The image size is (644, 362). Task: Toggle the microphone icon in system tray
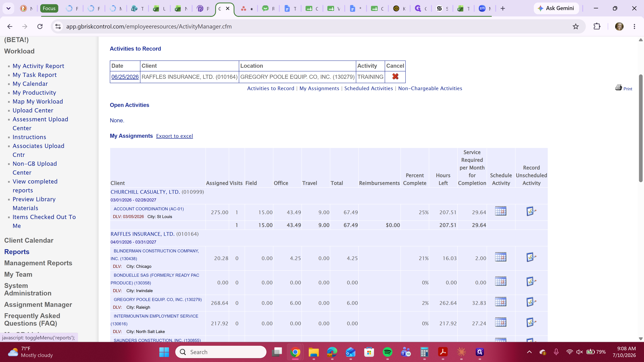pyautogui.click(x=556, y=352)
